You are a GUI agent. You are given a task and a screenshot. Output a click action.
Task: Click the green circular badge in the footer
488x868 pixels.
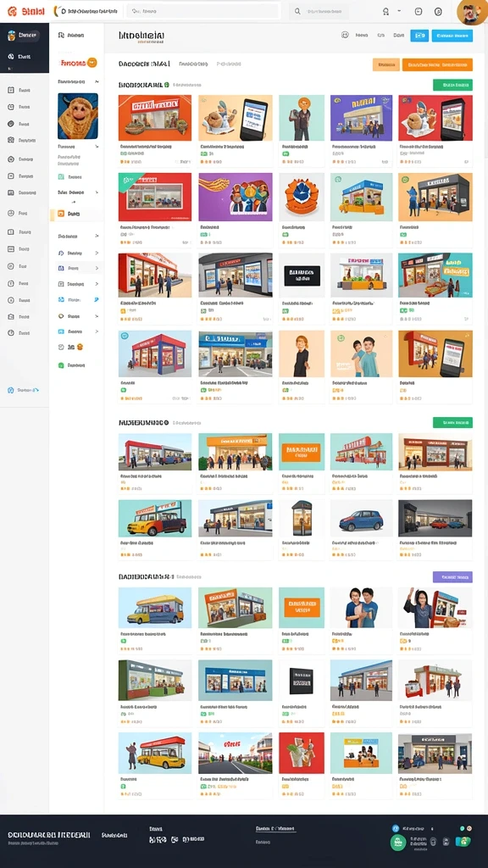click(398, 843)
